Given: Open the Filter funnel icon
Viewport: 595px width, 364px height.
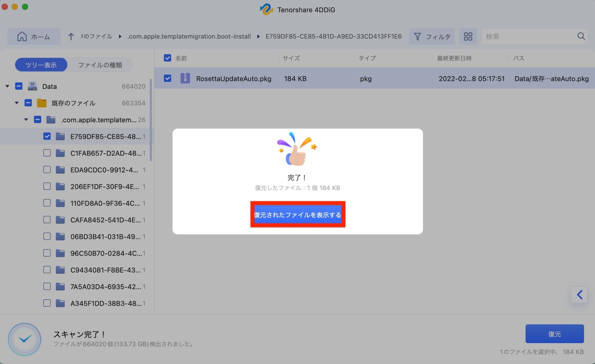Looking at the screenshot, I should 417,37.
